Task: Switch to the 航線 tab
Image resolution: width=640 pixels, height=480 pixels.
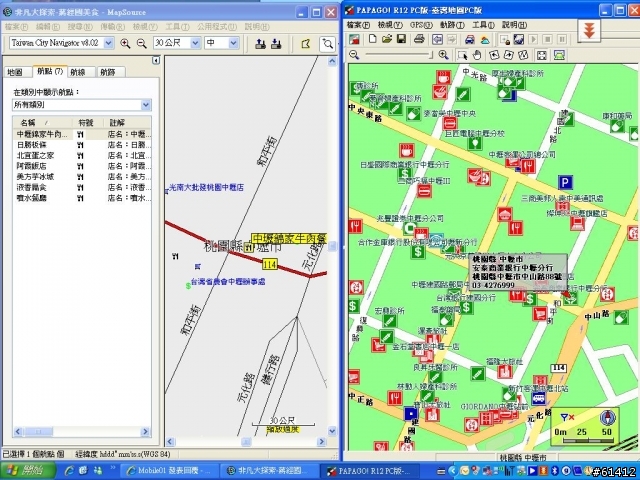Action: click(x=78, y=72)
